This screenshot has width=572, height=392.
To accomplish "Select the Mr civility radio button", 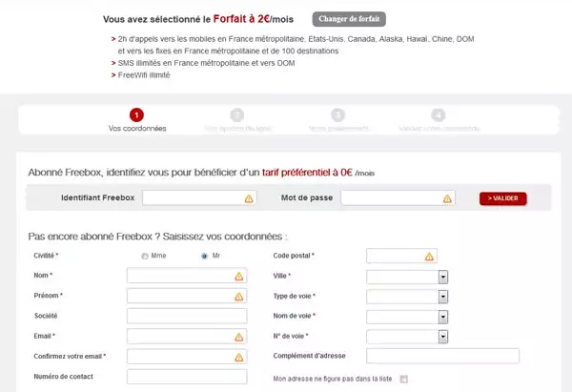I will click(x=204, y=257).
